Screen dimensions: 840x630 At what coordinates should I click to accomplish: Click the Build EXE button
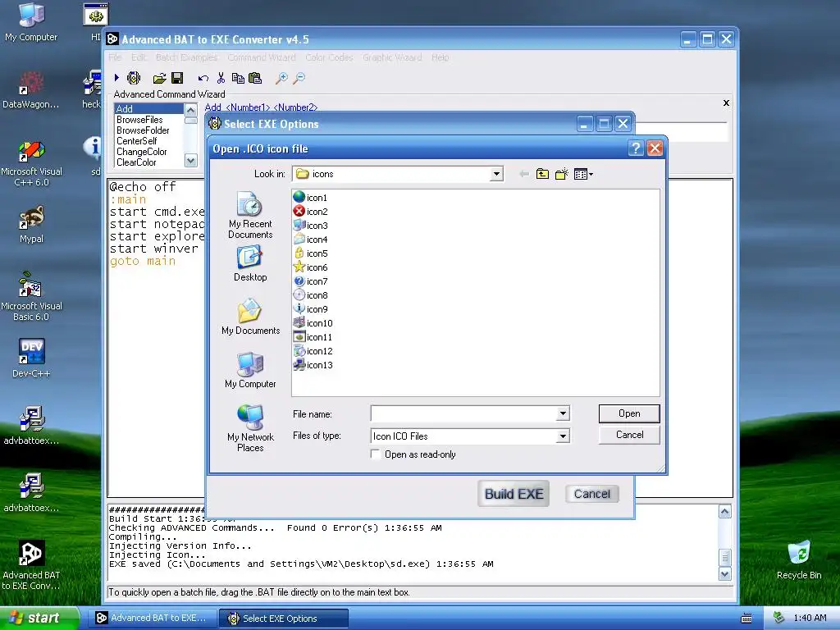click(x=514, y=494)
